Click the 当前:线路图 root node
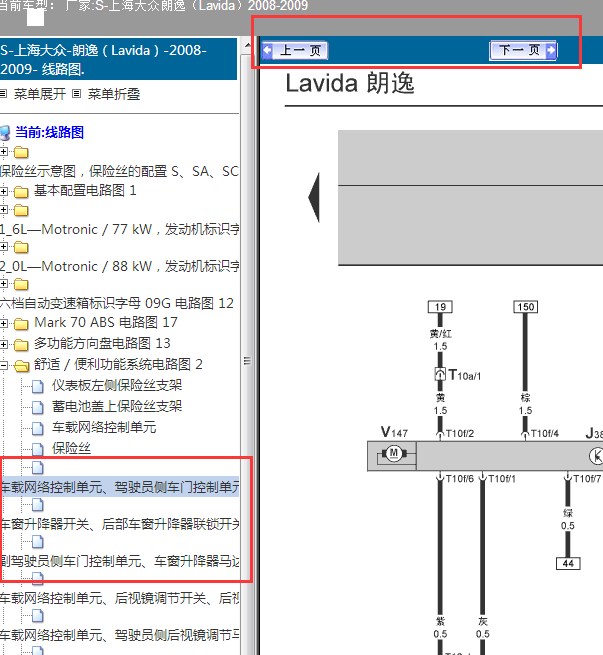 point(50,132)
